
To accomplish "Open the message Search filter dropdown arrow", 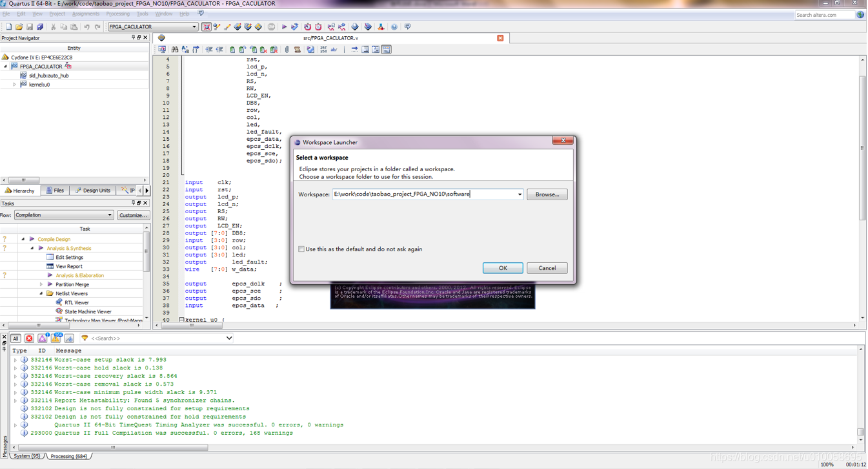I will tap(228, 338).
